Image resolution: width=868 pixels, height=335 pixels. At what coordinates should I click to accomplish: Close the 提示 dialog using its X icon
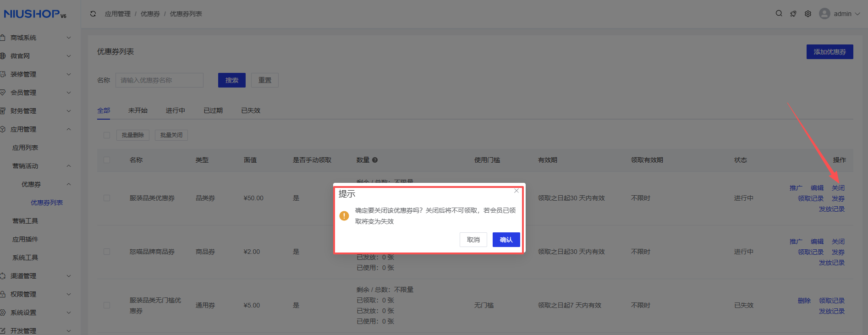(x=516, y=191)
